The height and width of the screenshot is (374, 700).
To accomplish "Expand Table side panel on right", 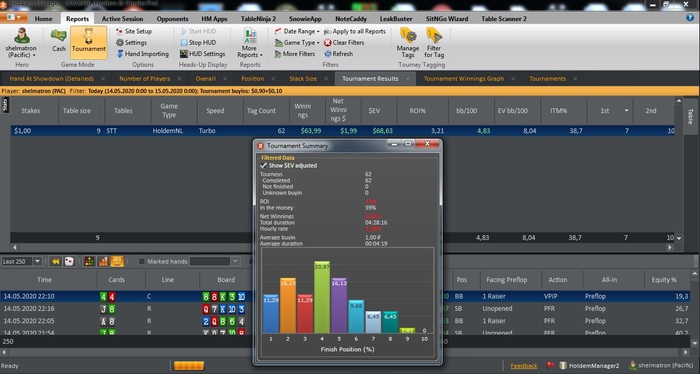I will [x=690, y=116].
